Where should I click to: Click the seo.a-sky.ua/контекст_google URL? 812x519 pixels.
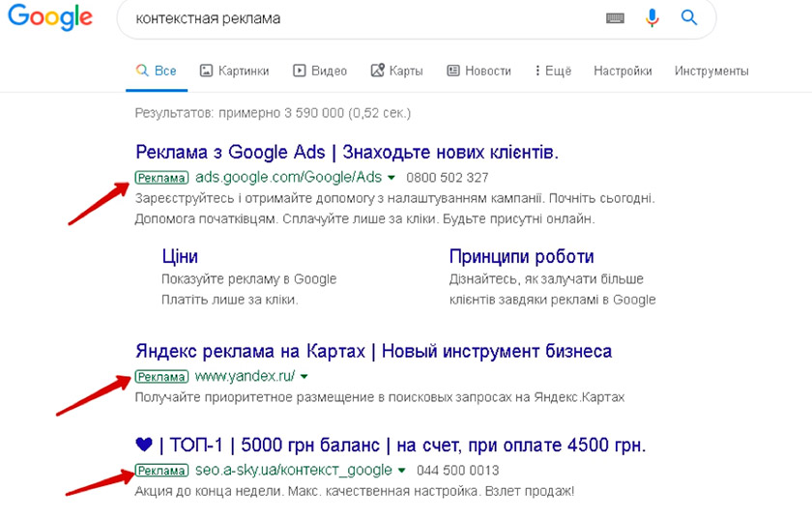tap(294, 471)
